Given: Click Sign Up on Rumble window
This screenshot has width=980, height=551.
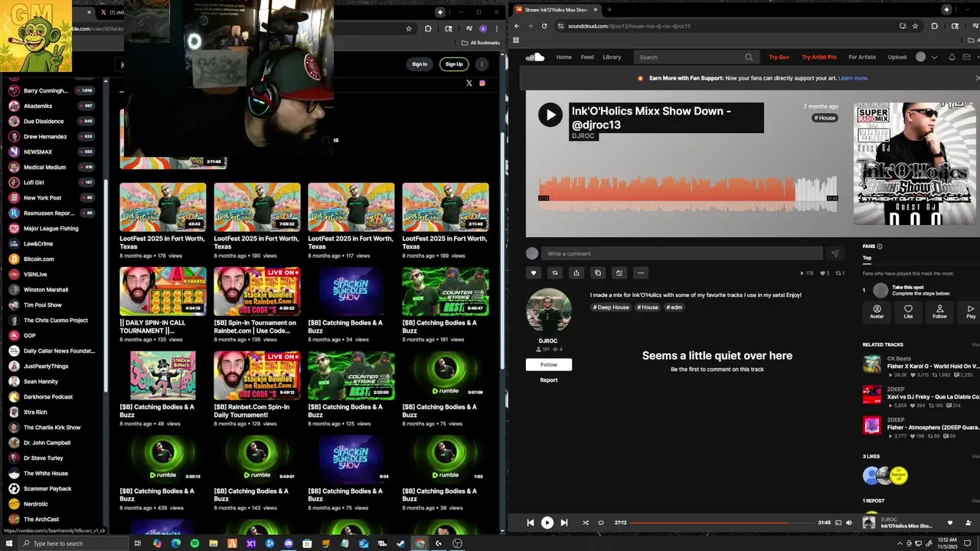Looking at the screenshot, I should 454,64.
